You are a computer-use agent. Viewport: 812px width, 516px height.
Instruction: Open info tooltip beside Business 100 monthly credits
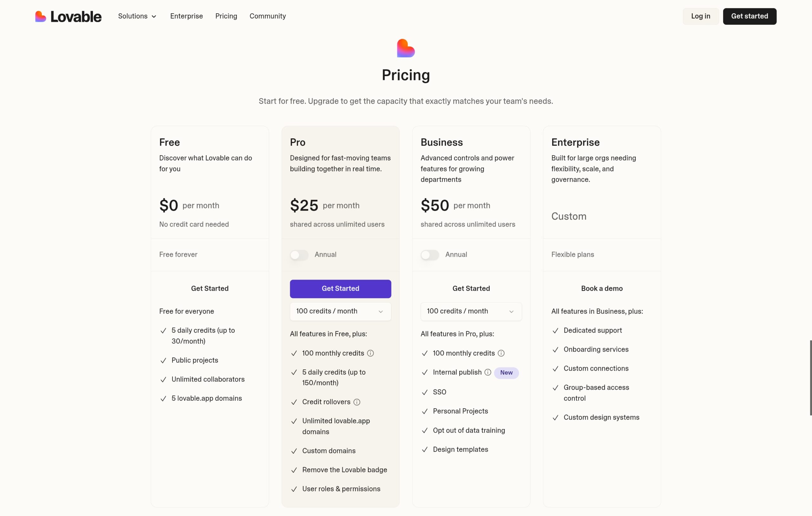tap(501, 353)
